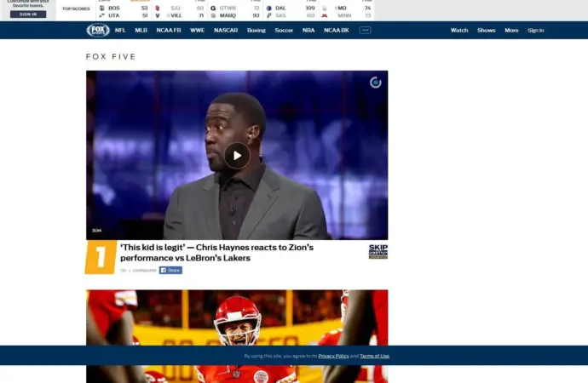Click the Minnesota team logo
This screenshot has height=383, width=588.
[325, 15]
